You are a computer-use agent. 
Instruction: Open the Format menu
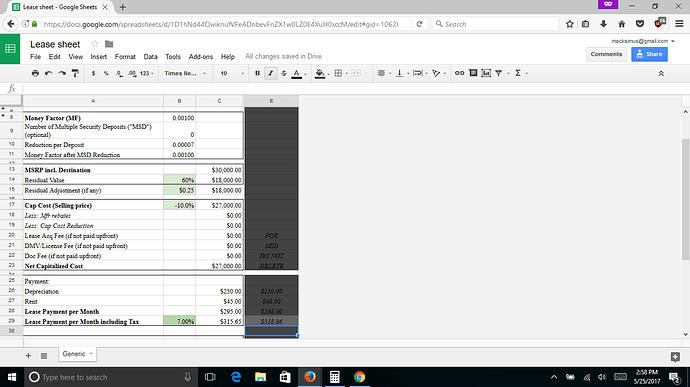pyautogui.click(x=125, y=57)
